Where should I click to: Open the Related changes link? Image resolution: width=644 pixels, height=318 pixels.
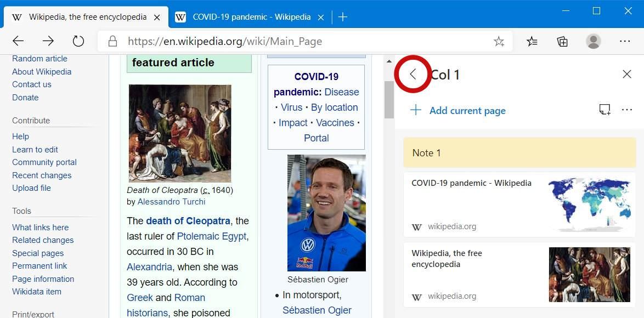coord(43,241)
